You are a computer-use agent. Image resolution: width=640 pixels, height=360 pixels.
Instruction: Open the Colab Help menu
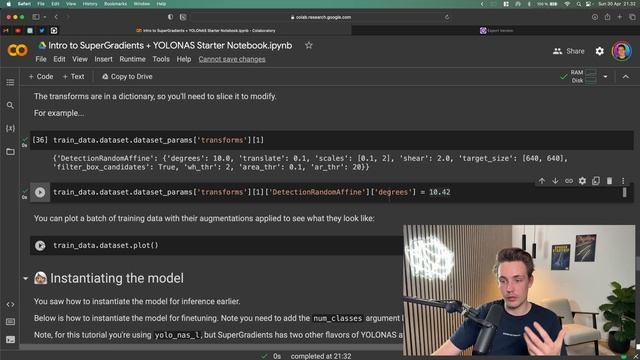coord(184,59)
